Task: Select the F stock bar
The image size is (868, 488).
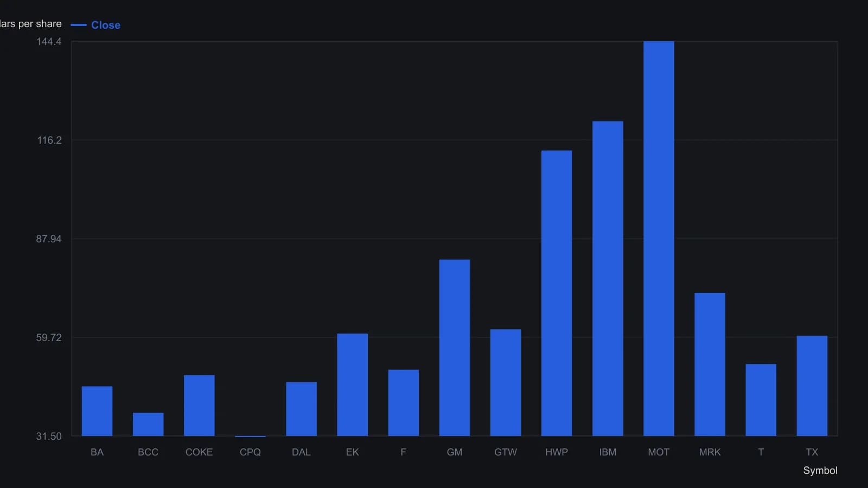Action: tap(403, 403)
